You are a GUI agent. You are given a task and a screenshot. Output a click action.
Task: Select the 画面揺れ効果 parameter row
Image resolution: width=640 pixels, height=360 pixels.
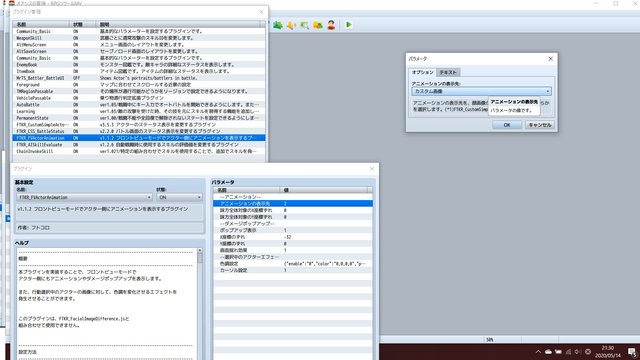(293, 250)
